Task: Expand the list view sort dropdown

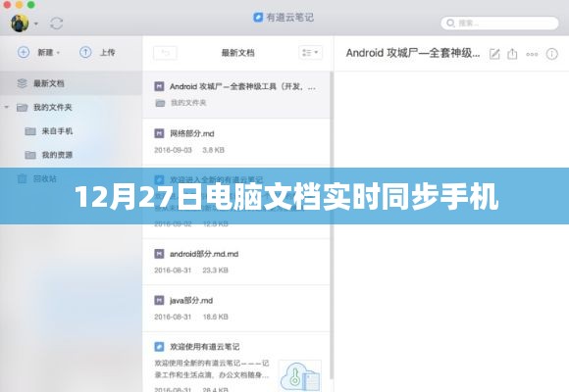Action: [x=310, y=53]
